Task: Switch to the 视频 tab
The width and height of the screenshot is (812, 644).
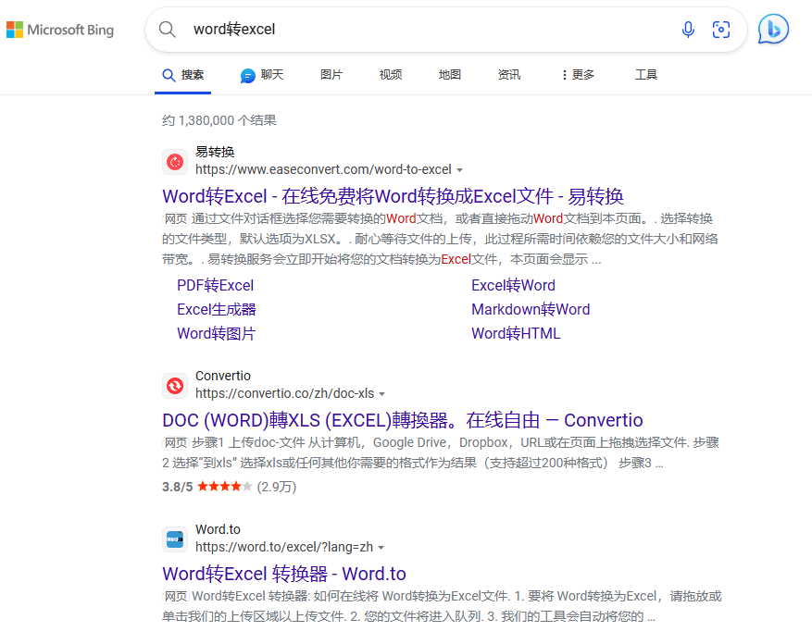Action: tap(390, 75)
